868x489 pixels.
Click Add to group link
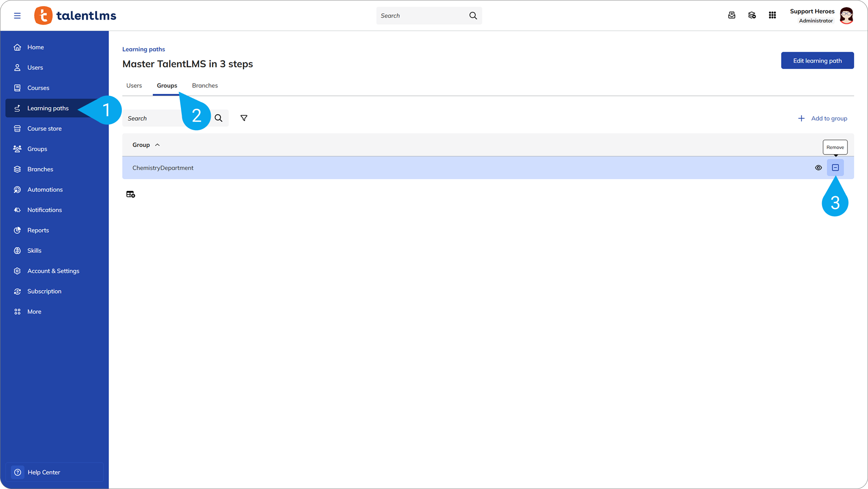822,118
